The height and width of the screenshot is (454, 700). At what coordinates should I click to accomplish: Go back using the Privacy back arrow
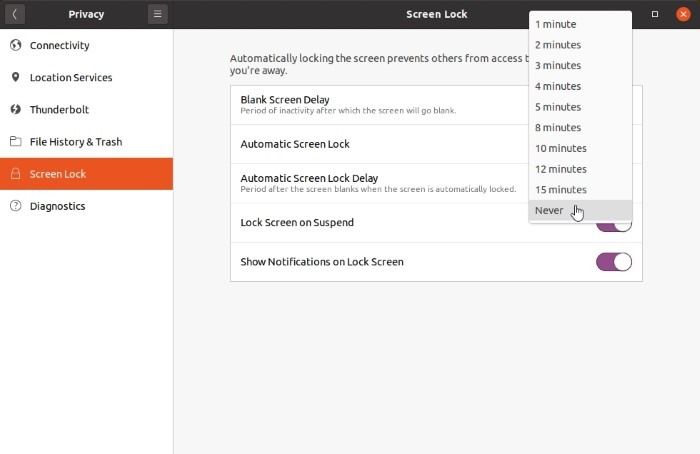pos(14,14)
